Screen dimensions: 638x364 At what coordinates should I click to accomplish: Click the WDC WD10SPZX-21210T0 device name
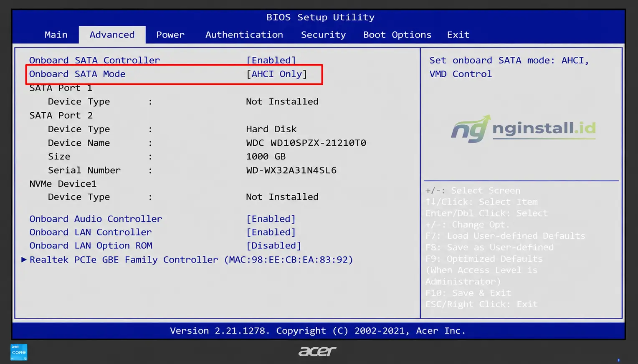306,143
